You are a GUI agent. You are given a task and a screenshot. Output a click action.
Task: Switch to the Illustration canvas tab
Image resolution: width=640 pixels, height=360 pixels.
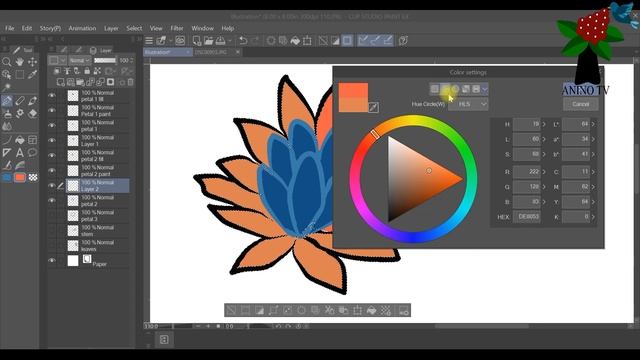(x=167, y=52)
